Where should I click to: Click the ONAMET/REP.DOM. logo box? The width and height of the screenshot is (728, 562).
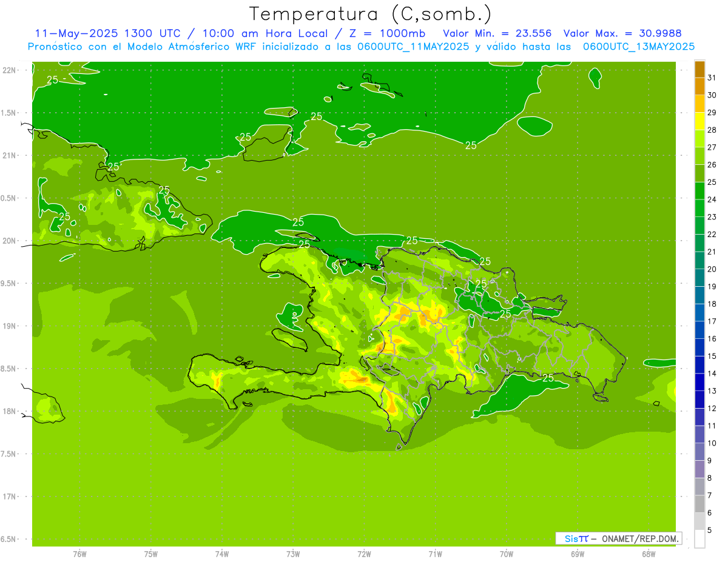tap(618, 538)
